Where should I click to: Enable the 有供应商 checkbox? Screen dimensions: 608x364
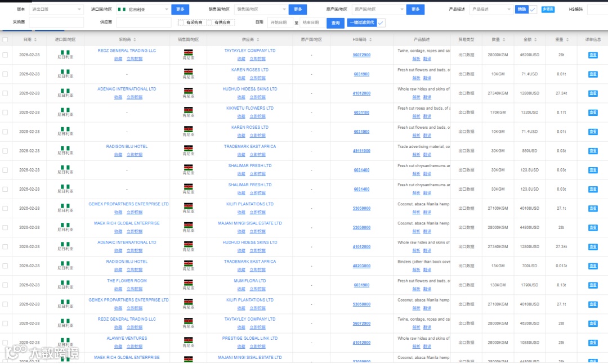(209, 23)
